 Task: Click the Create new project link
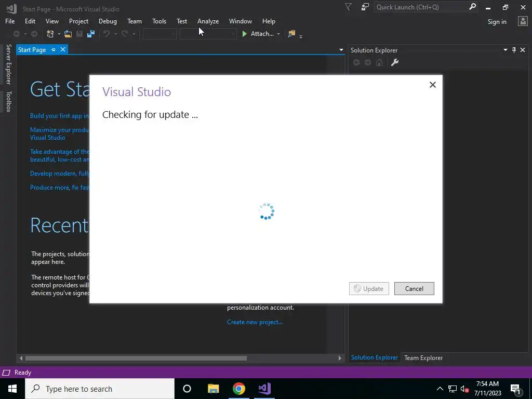tap(255, 322)
